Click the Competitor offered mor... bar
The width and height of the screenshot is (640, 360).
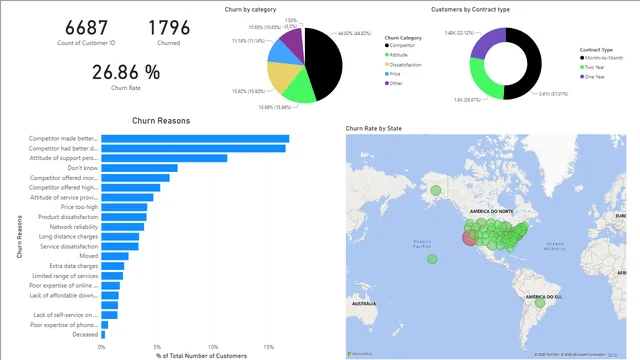(x=135, y=178)
